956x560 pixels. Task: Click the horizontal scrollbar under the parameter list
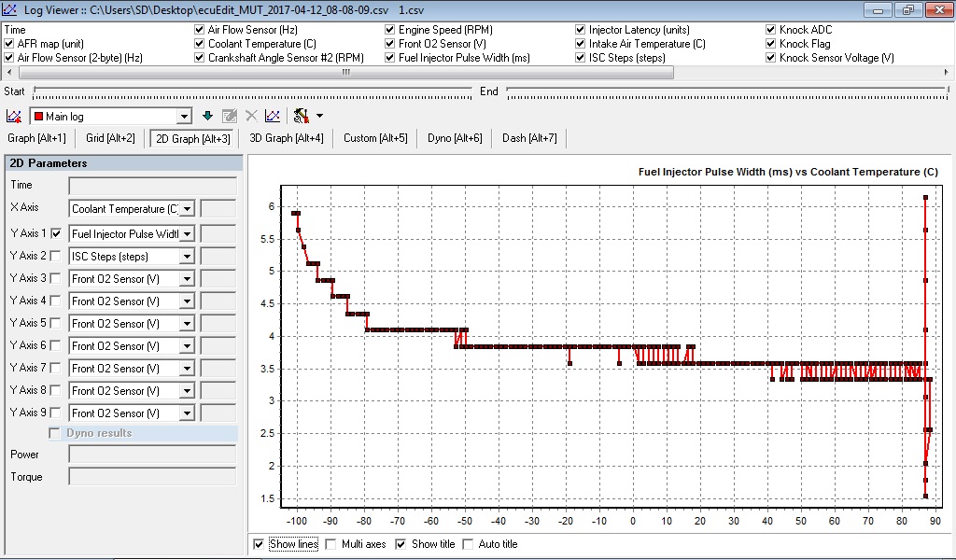click(345, 72)
